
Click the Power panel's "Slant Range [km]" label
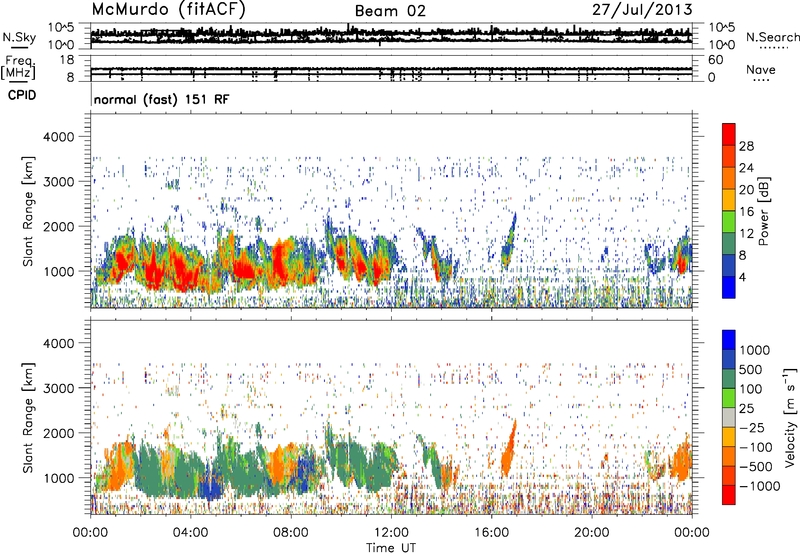point(28,211)
